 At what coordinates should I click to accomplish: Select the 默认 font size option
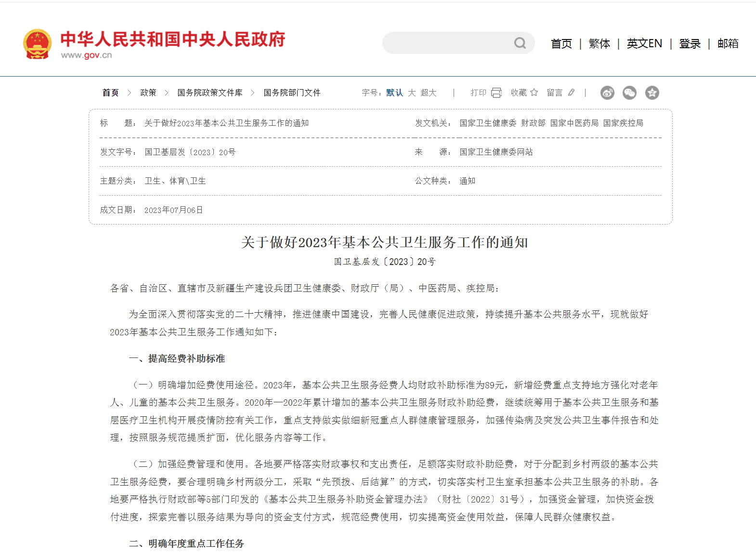click(394, 93)
